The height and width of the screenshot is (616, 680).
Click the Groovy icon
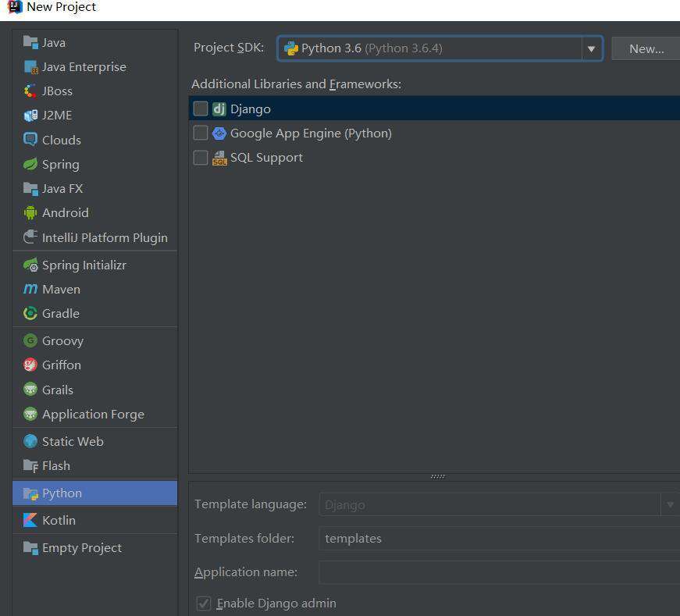[x=30, y=340]
